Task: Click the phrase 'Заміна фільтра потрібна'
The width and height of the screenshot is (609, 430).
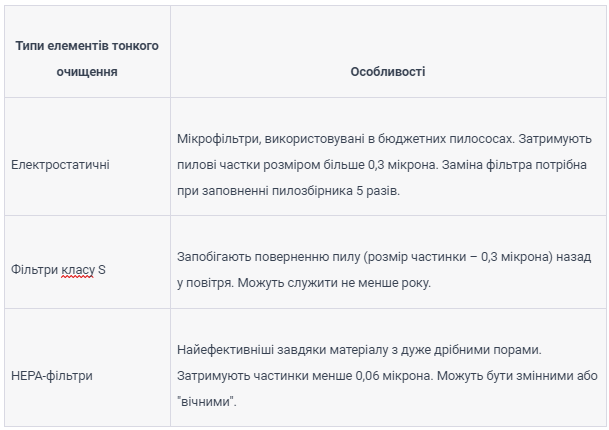Action: (514, 165)
